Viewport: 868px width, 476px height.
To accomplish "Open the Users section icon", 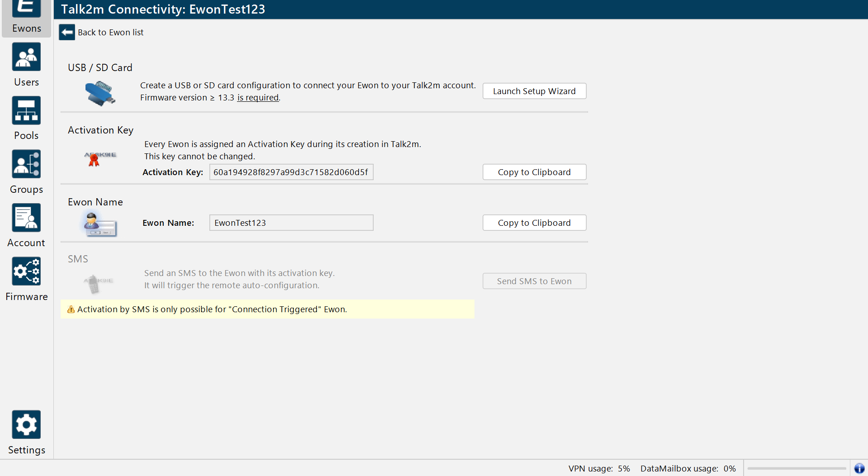I will tap(26, 57).
